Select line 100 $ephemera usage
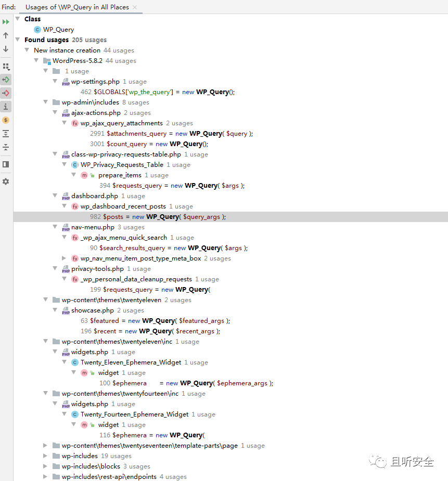 pyautogui.click(x=186, y=383)
